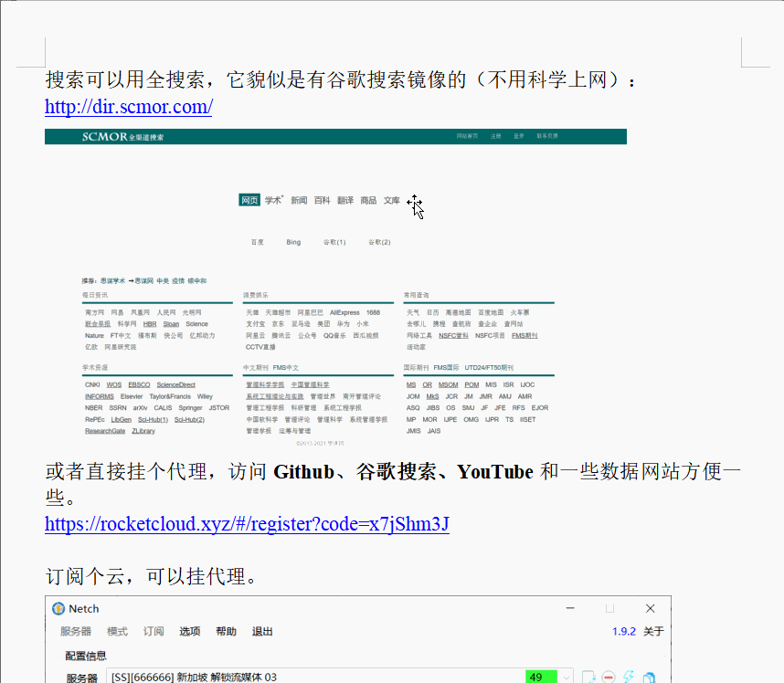The height and width of the screenshot is (683, 784).
Task: Click the EBSCO academic resource link
Action: coord(139,384)
